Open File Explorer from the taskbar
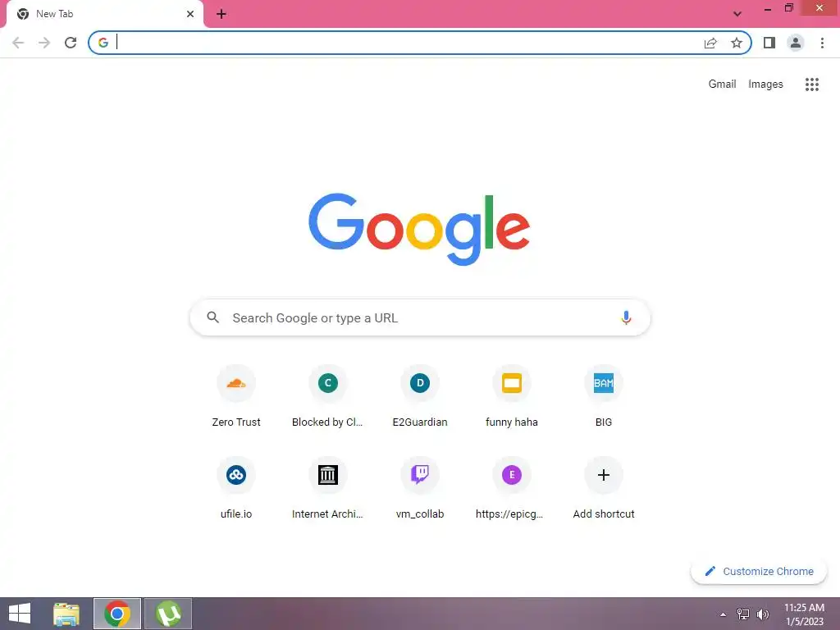The image size is (840, 630). tap(66, 614)
